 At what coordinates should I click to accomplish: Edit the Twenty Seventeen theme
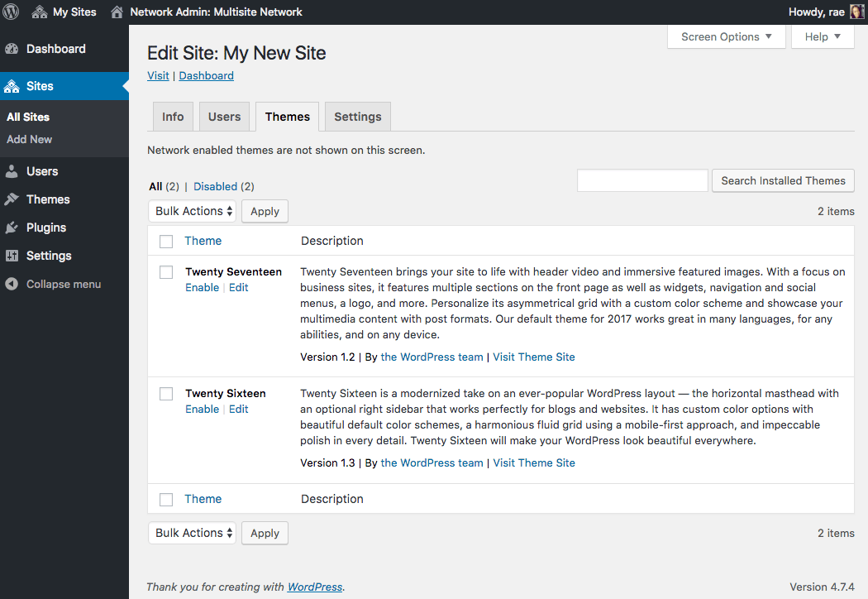click(x=239, y=288)
